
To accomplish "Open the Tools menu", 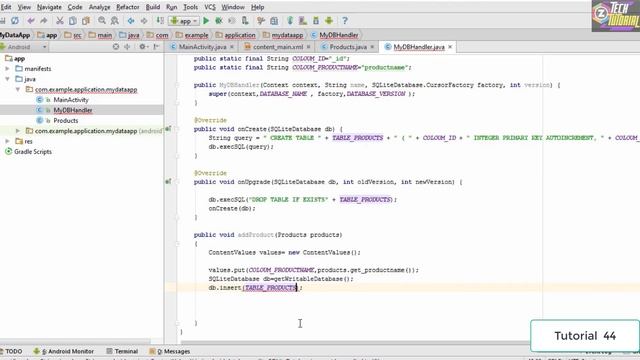I will [x=190, y=7].
